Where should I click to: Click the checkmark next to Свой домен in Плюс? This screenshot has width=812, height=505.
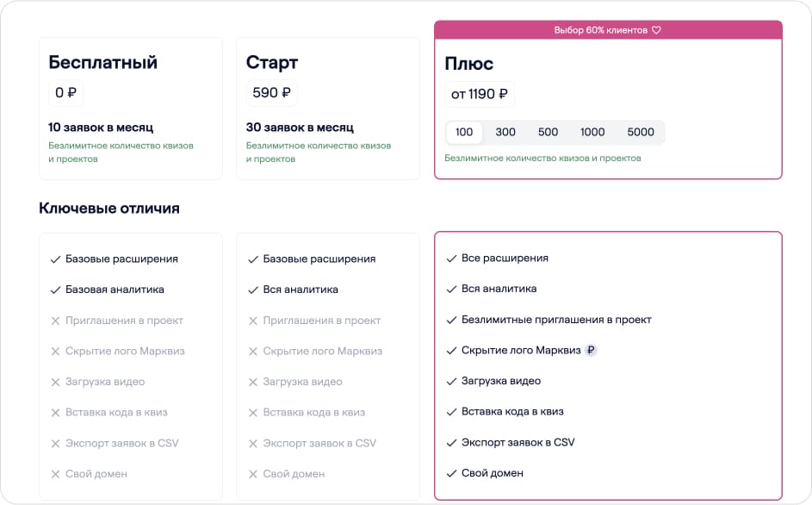(x=451, y=473)
